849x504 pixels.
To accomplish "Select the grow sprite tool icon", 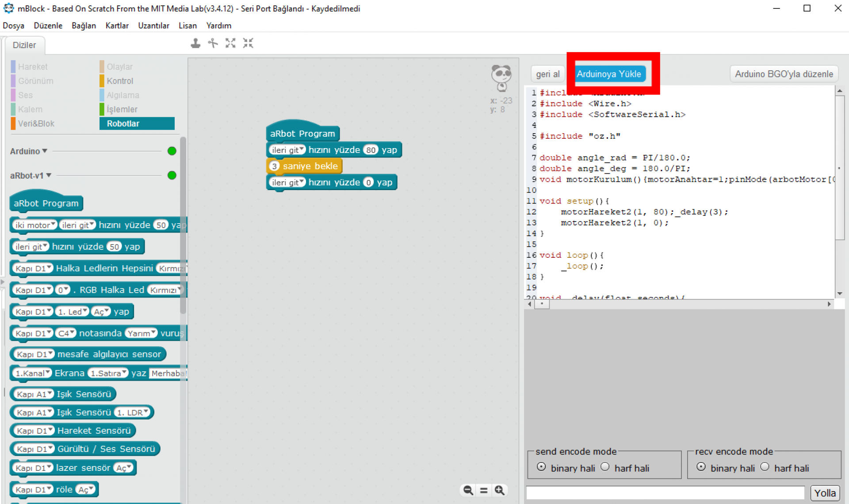I will point(230,43).
